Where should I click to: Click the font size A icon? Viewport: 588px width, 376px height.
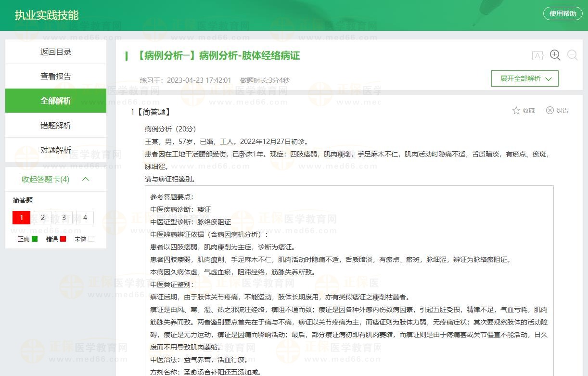coord(537,56)
